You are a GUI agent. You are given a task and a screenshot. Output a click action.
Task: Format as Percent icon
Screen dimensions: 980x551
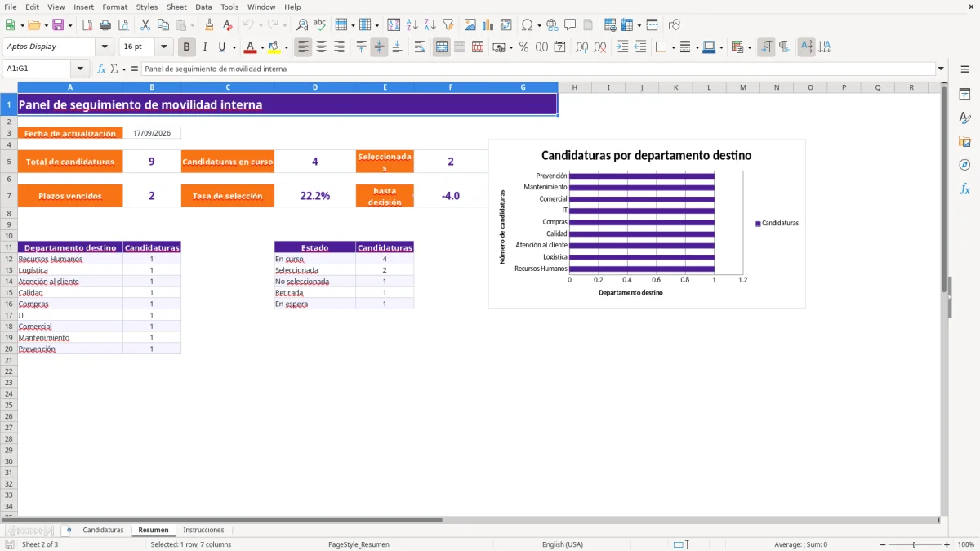(x=524, y=47)
